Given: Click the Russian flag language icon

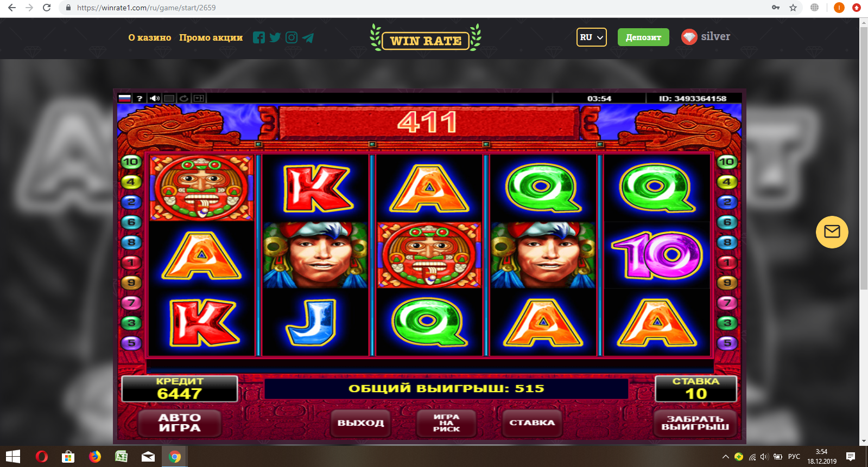Looking at the screenshot, I should click(x=124, y=98).
